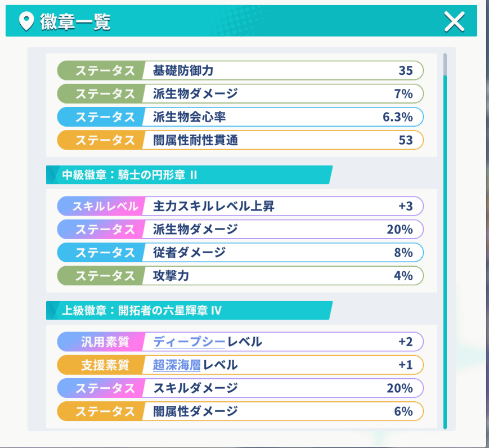This screenshot has height=448, width=489.
Task: Select the 派生物ダメージ 20% row
Action: [x=240, y=229]
